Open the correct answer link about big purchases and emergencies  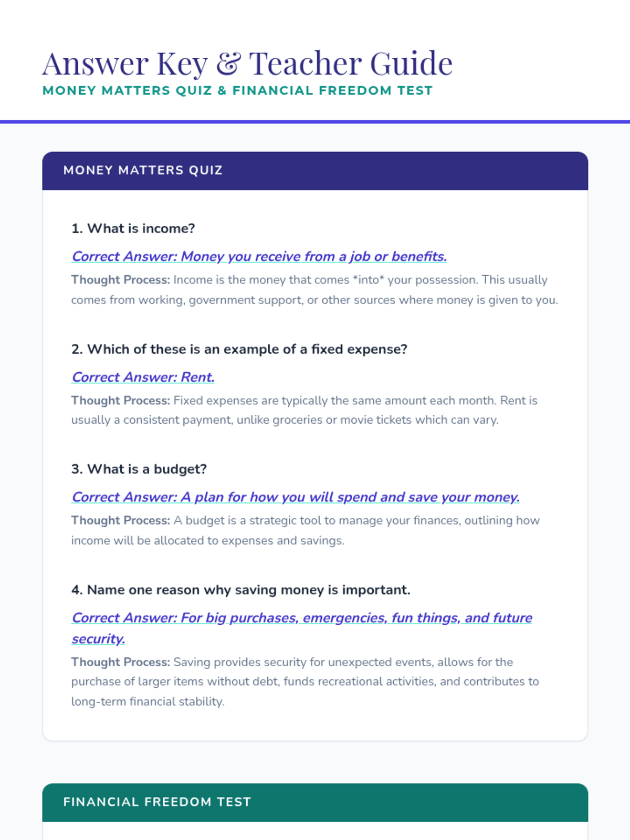click(301, 618)
